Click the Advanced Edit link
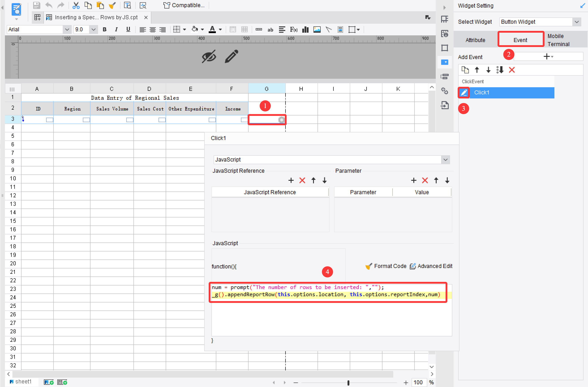 pyautogui.click(x=431, y=266)
